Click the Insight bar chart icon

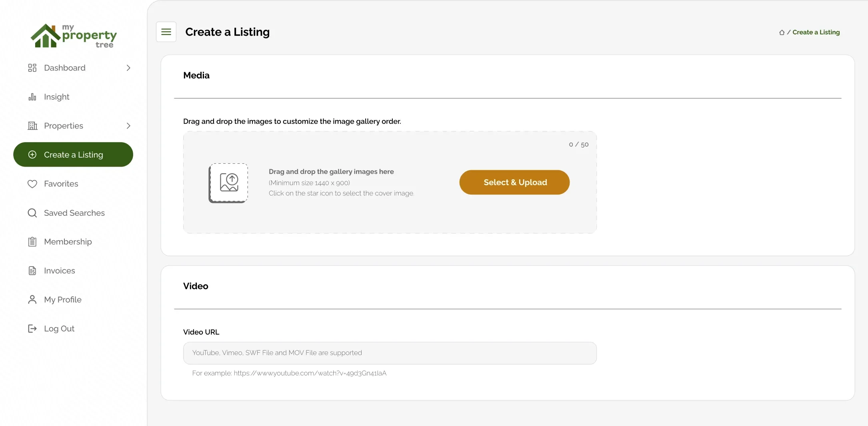click(x=32, y=97)
